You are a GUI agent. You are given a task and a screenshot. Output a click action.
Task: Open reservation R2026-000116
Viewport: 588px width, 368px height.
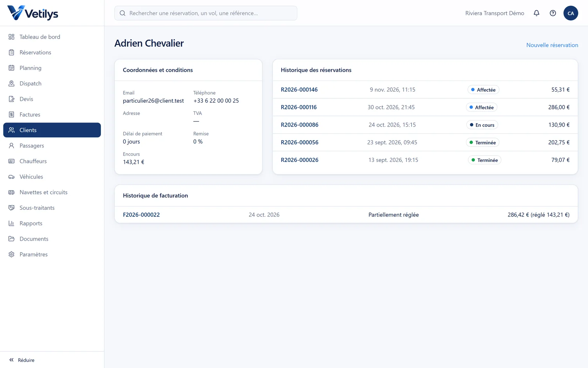pos(299,107)
